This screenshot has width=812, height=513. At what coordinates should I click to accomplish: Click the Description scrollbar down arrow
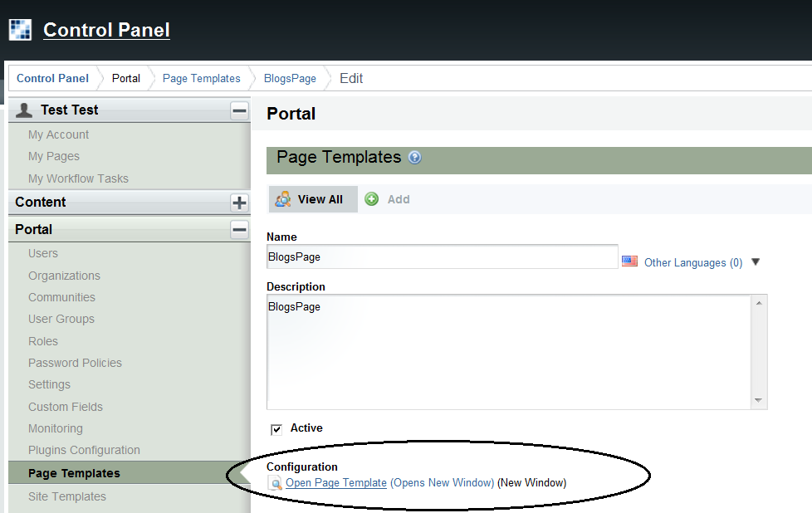coord(758,400)
